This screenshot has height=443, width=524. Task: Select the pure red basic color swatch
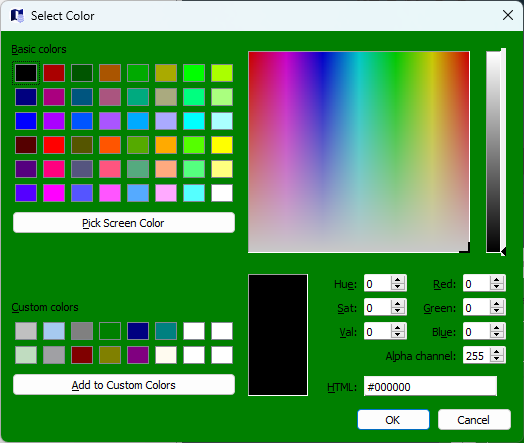(54, 145)
